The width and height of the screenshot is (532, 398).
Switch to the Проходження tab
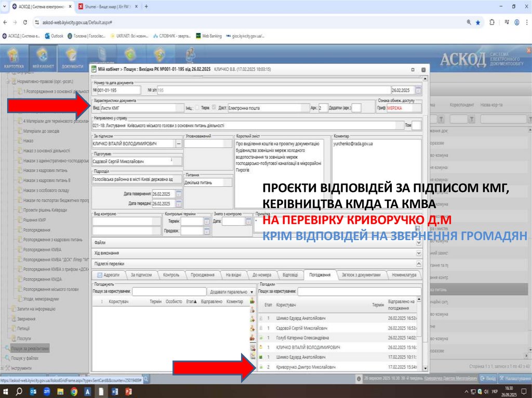(x=203, y=275)
